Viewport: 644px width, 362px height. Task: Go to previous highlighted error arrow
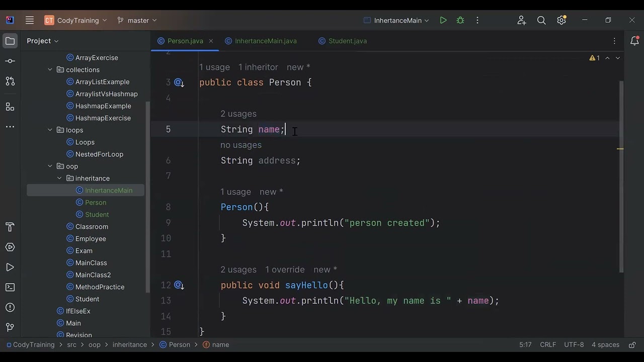pyautogui.click(x=607, y=58)
